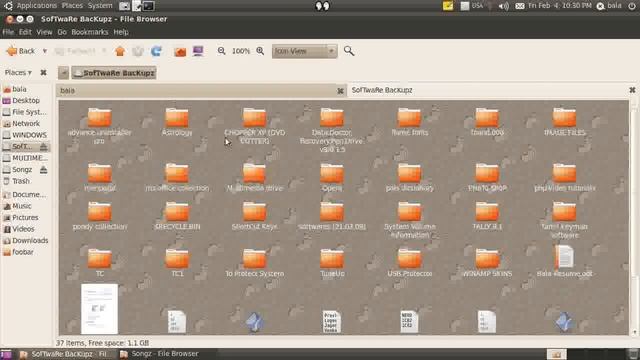
Task: Select the ms office collection folder
Action: (x=177, y=173)
